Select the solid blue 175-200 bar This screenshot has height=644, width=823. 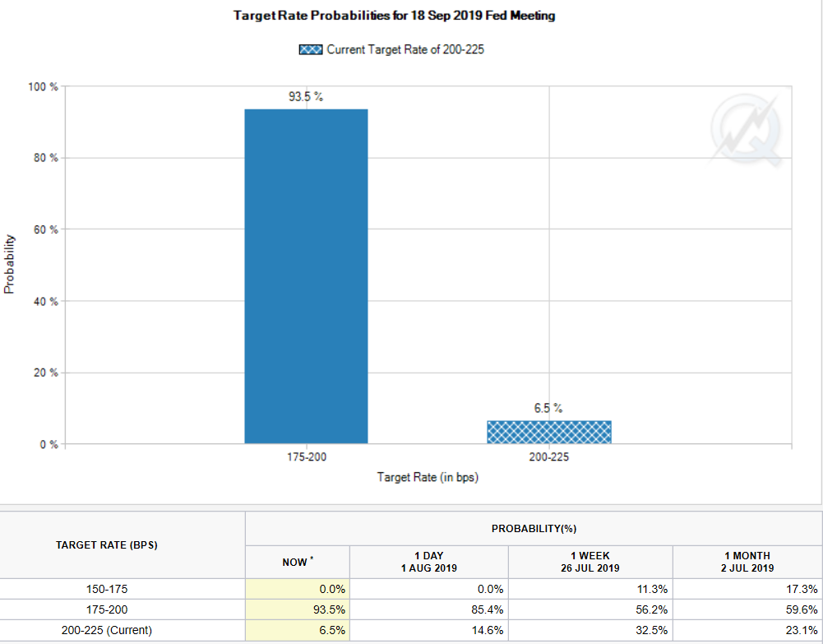pyautogui.click(x=306, y=276)
